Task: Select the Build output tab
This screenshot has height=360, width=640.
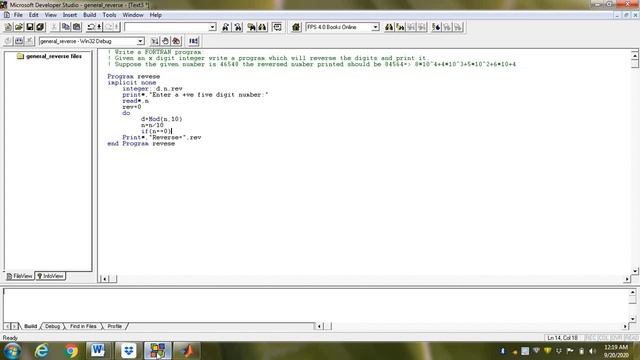Action: tap(30, 326)
